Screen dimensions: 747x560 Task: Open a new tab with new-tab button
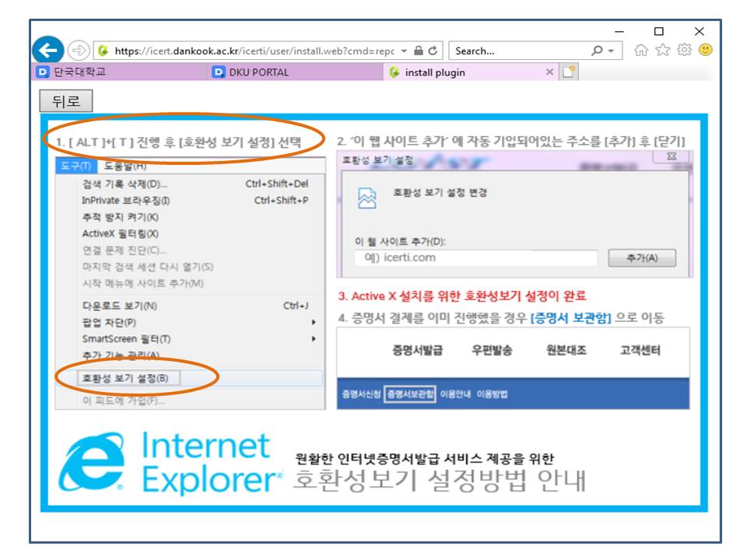coord(570,72)
